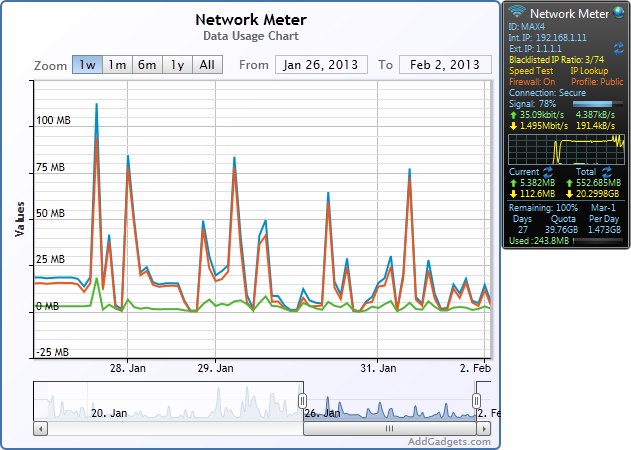Select the All zoom range

(207, 64)
